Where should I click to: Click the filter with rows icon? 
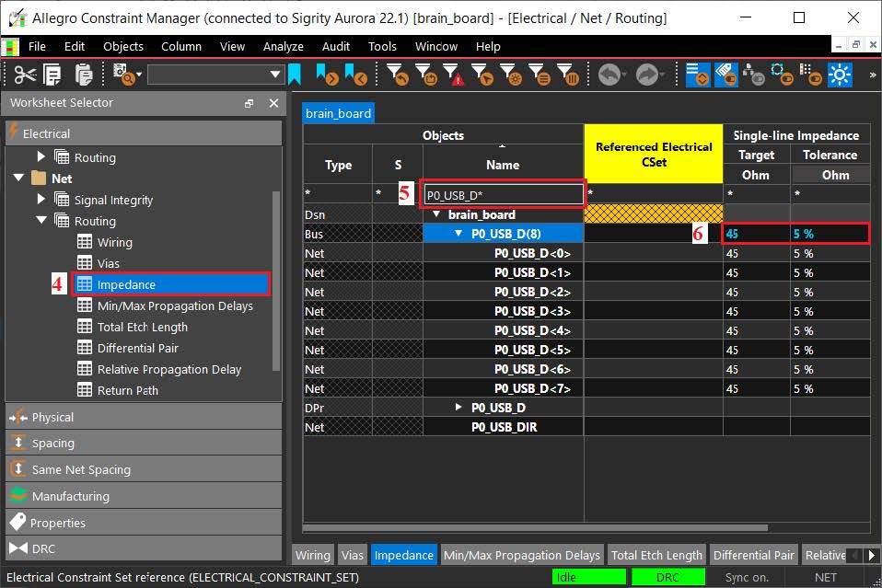(540, 75)
